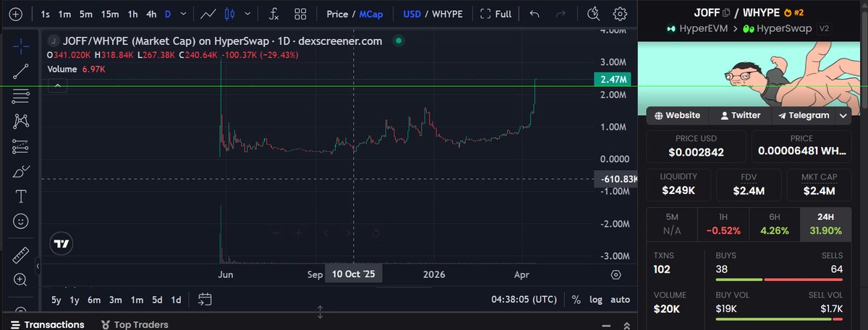Screen dimensions: 868x330
Task: Open chart settings gear
Action: pyautogui.click(x=620, y=14)
